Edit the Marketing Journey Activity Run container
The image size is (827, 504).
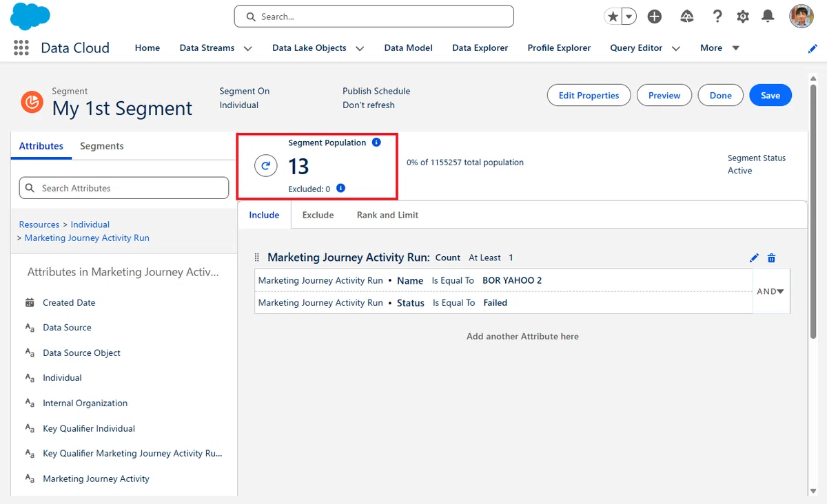(754, 258)
